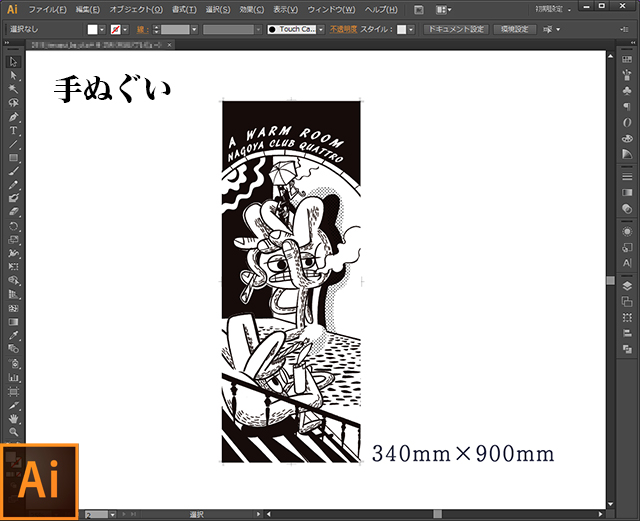The width and height of the screenshot is (640, 521).
Task: Select the Magic Wand tool
Action: pyautogui.click(x=13, y=89)
